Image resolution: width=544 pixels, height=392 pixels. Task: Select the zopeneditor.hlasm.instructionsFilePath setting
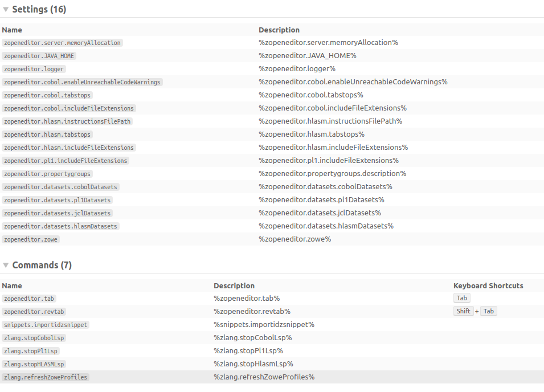[x=67, y=121]
